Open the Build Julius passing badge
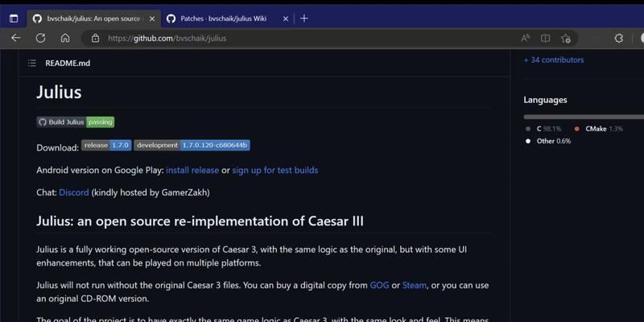644x322 pixels. point(76,122)
